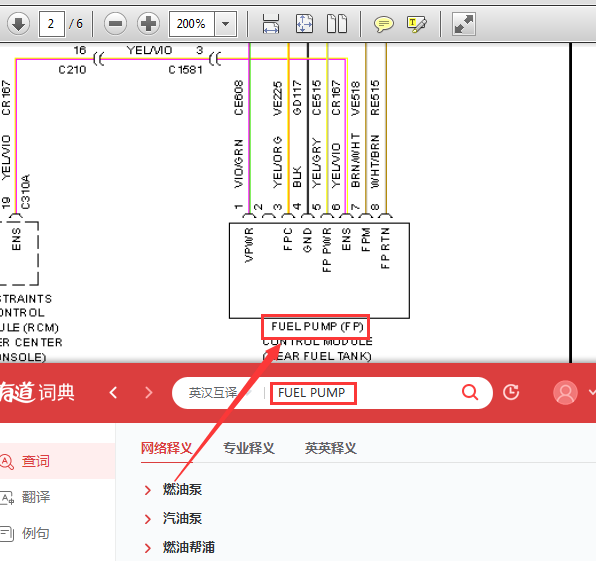This screenshot has width=596, height=561.
Task: Click the dictionary search magnifier button
Action: pyautogui.click(x=470, y=392)
